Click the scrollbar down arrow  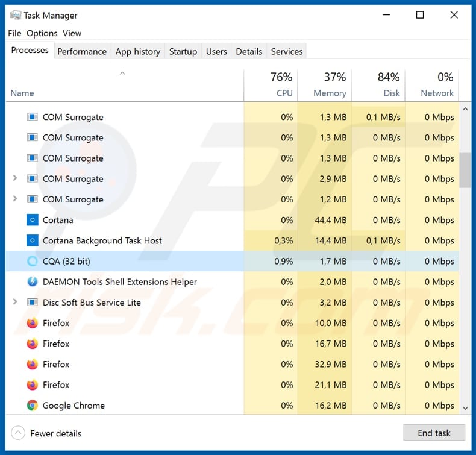[465, 408]
